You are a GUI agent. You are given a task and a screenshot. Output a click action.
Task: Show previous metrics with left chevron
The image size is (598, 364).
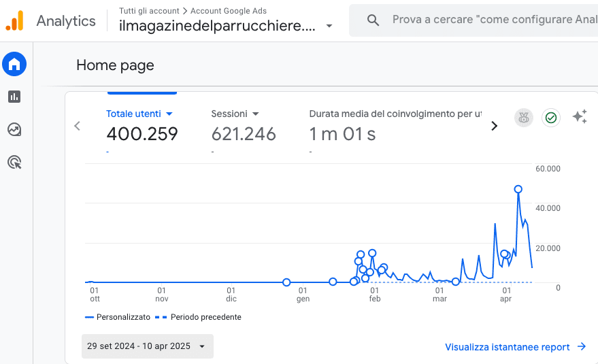point(77,126)
